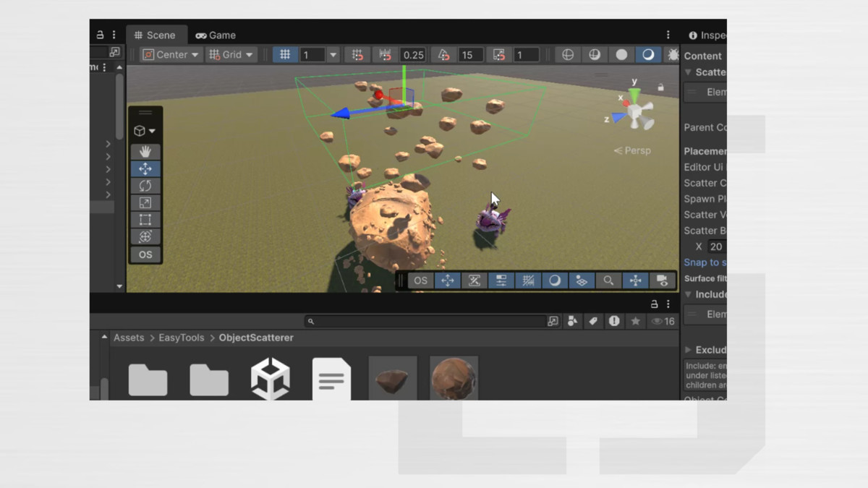
Task: Select the Rotate tool
Action: pyautogui.click(x=145, y=186)
